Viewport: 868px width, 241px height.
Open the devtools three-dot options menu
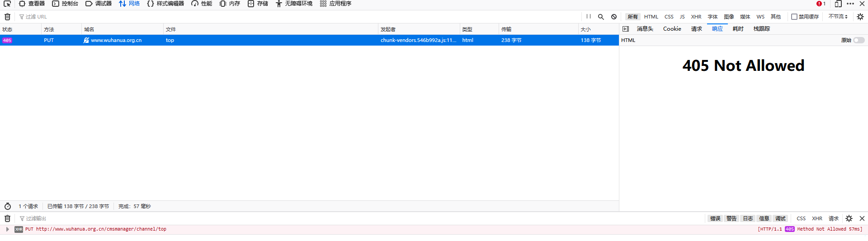pos(850,4)
